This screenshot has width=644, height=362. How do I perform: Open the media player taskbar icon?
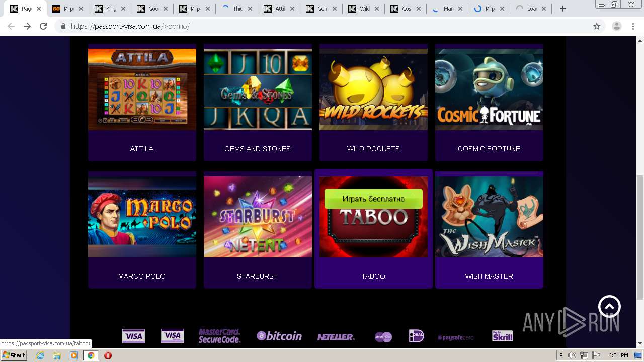(x=74, y=355)
